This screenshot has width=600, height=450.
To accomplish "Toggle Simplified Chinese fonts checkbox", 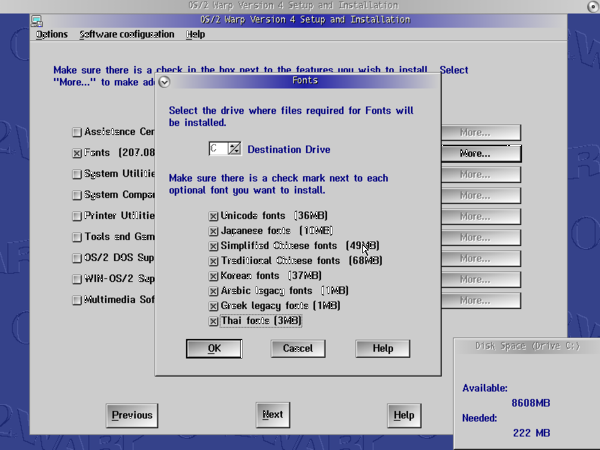I will click(213, 246).
